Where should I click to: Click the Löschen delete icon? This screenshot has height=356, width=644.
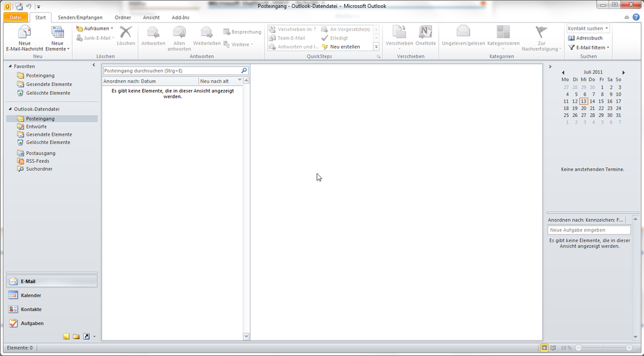[126, 36]
